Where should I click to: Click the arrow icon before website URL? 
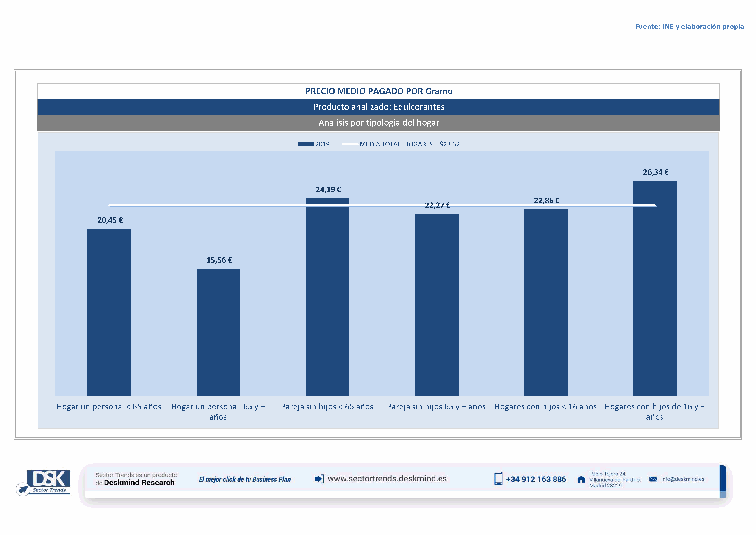pyautogui.click(x=319, y=479)
